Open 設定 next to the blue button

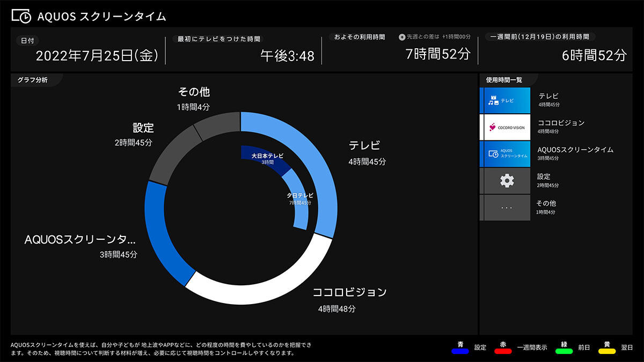pyautogui.click(x=480, y=348)
